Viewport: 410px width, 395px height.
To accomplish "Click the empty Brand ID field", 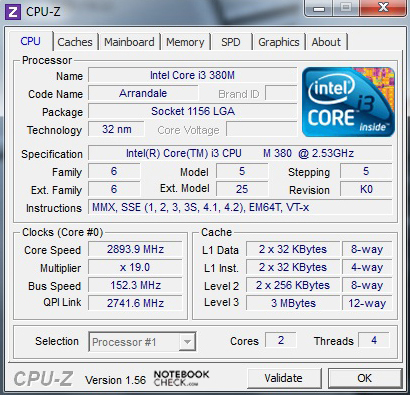I will point(281,93).
